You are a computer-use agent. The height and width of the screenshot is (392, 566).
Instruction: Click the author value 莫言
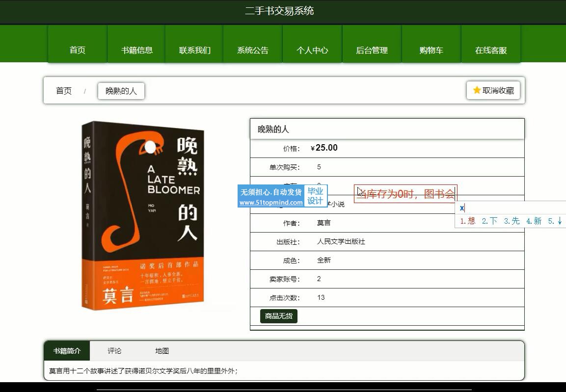click(x=324, y=223)
